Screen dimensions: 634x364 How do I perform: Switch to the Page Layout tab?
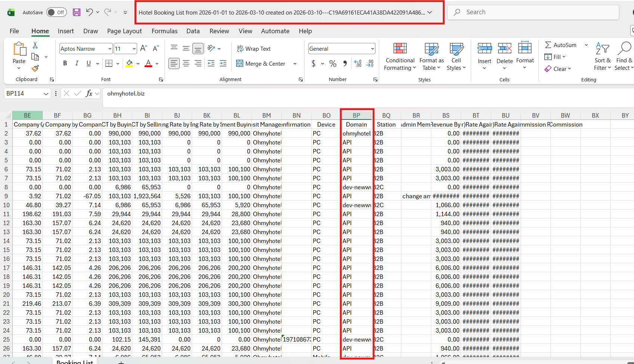pyautogui.click(x=124, y=31)
